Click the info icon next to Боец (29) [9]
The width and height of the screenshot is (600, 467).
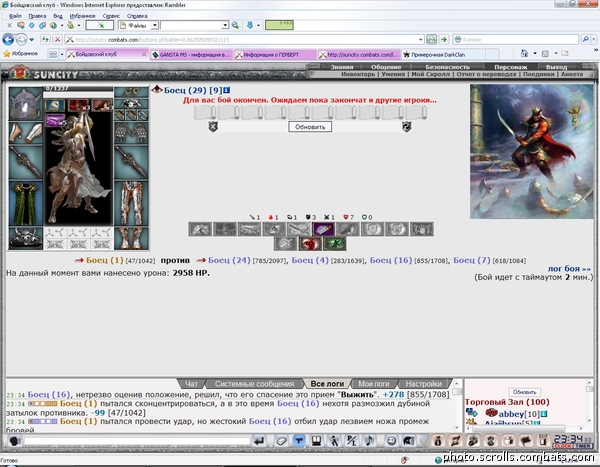point(227,90)
